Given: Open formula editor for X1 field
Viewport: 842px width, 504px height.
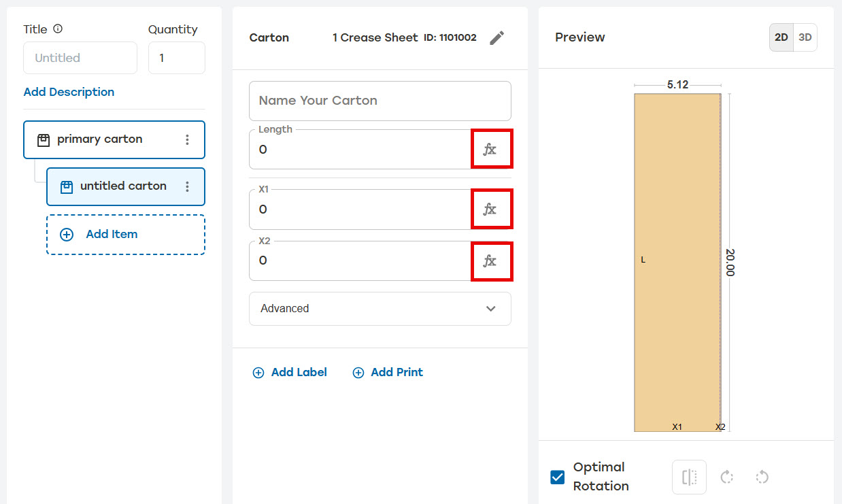Looking at the screenshot, I should (x=491, y=209).
